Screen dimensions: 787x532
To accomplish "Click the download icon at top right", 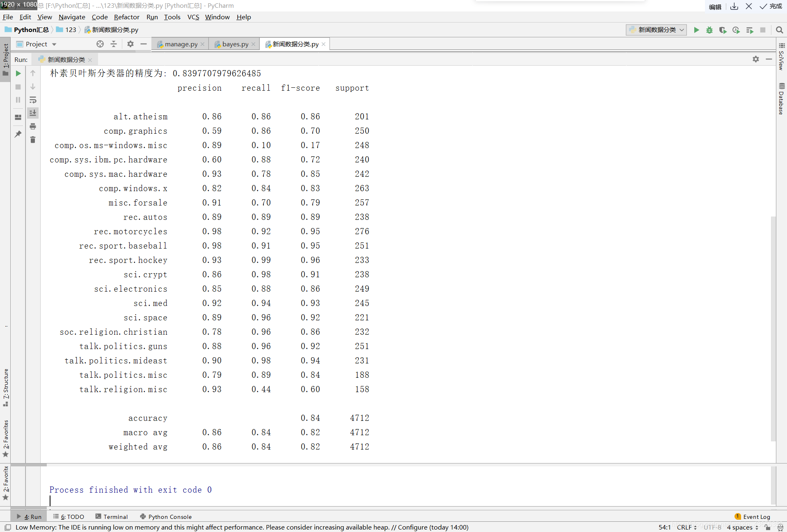I will (734, 6).
